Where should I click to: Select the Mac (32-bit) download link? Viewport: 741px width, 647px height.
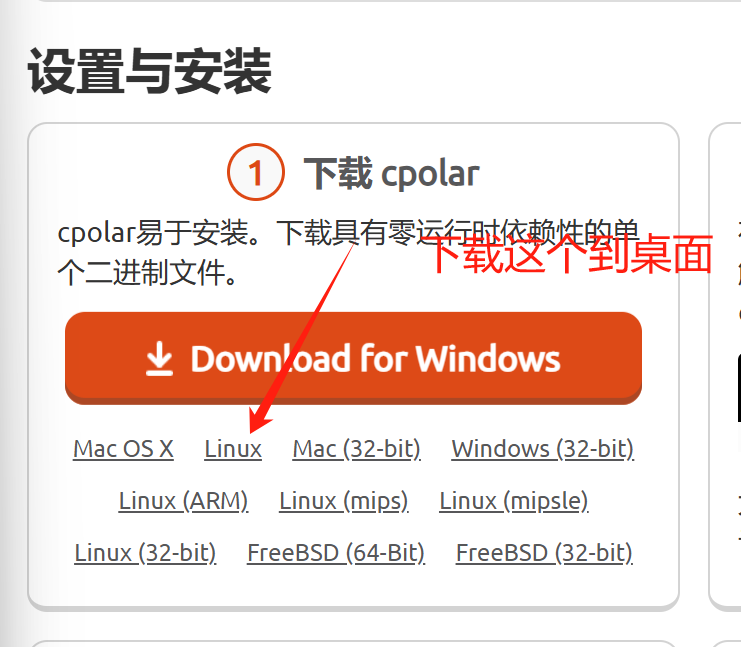click(357, 449)
